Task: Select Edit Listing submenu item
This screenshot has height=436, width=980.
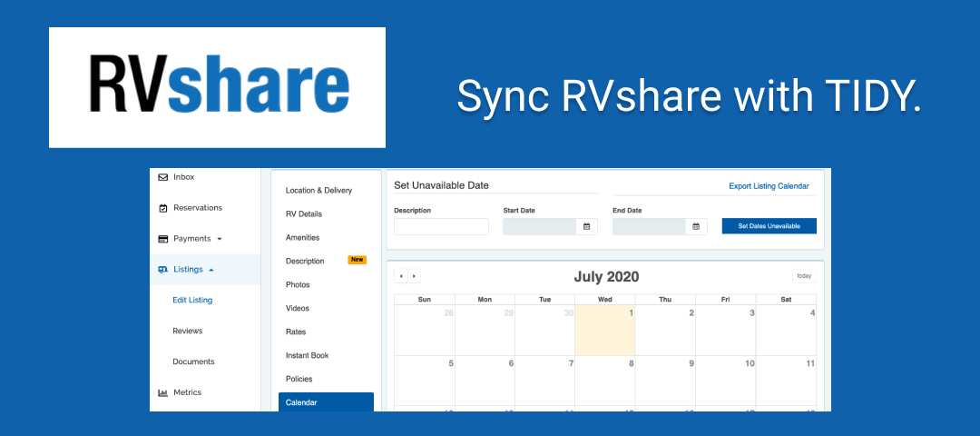Action: click(x=192, y=301)
